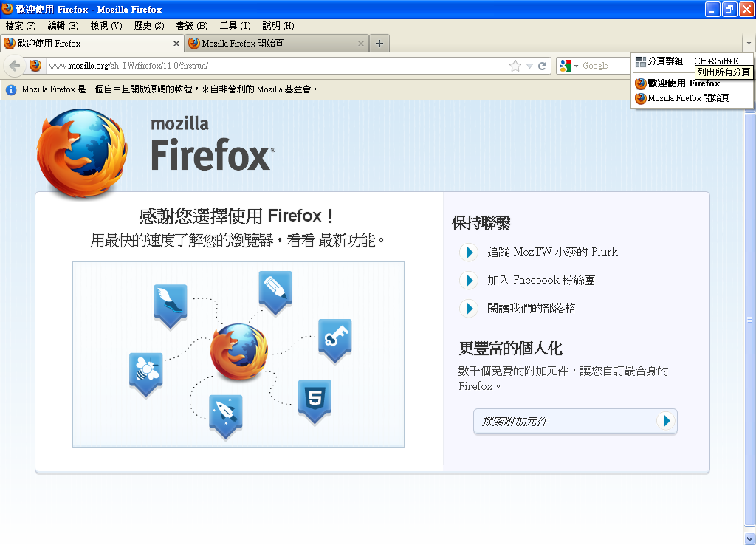The width and height of the screenshot is (756, 545).
Task: Close the 歡迎使用 Firefox tab
Action: point(176,44)
